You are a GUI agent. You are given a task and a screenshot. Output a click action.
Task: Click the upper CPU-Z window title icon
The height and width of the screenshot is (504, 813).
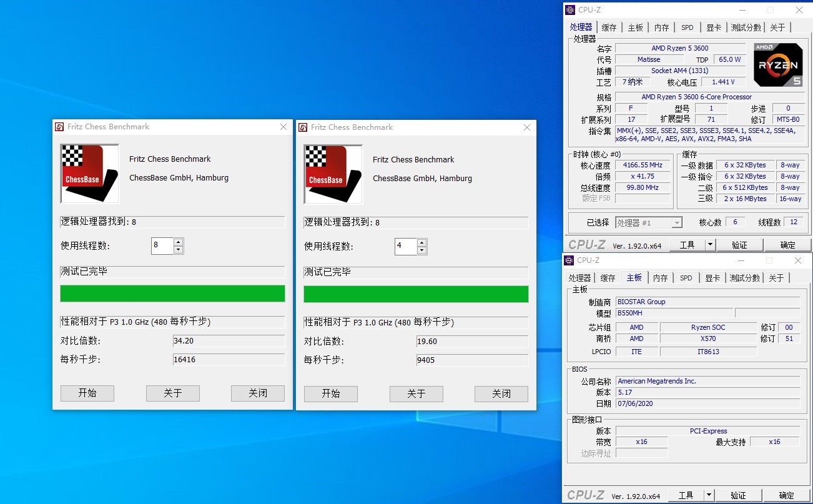(x=571, y=10)
